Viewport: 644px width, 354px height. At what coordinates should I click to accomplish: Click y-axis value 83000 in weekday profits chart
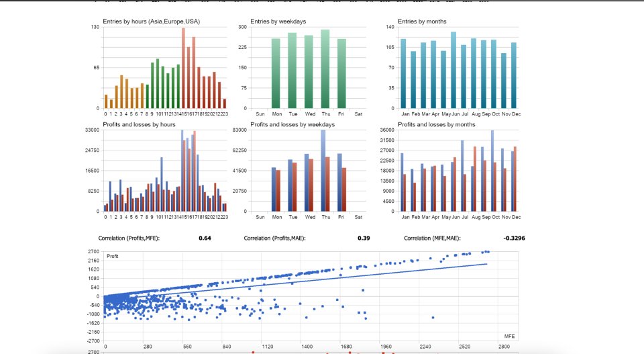(240, 130)
